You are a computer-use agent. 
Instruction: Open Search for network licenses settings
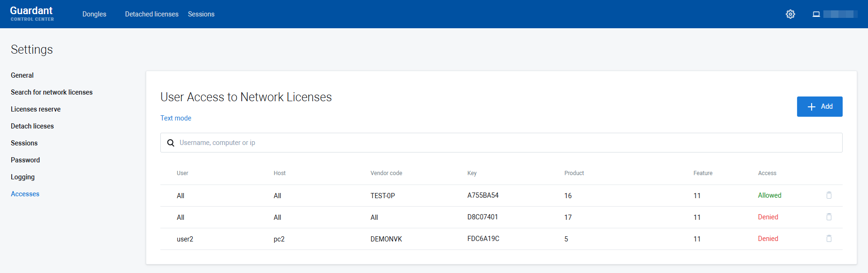(x=52, y=92)
